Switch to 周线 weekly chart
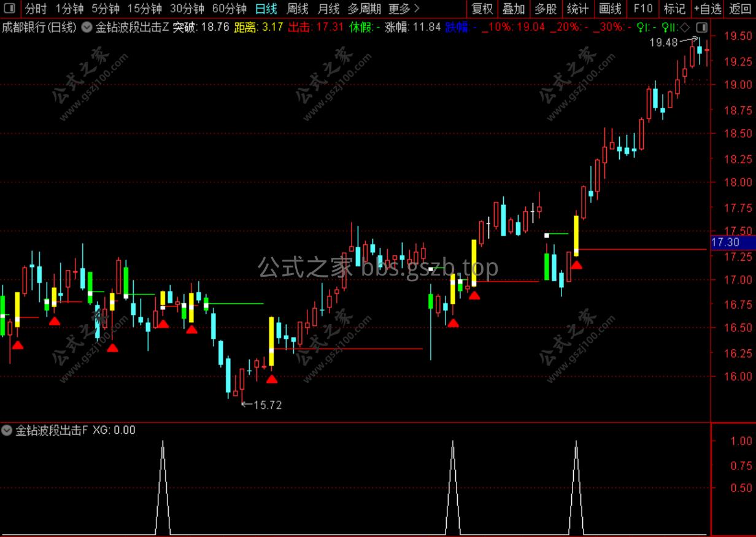This screenshot has height=537, width=756. click(x=298, y=9)
